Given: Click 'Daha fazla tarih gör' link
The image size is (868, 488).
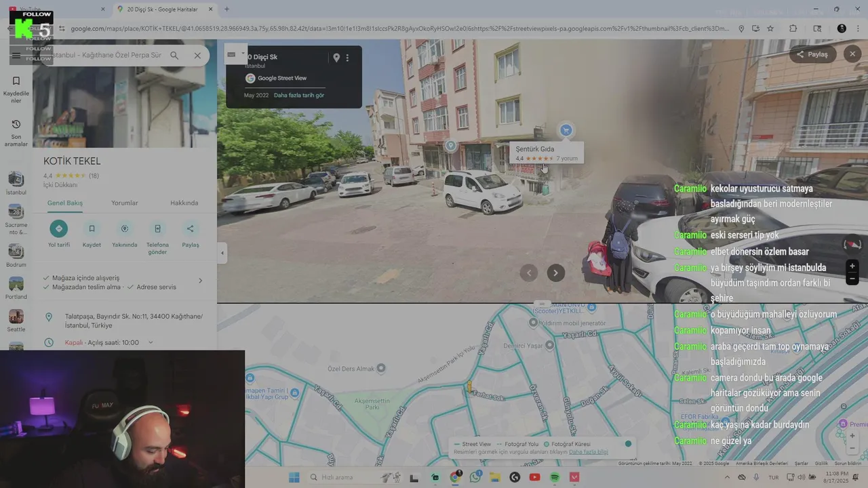Looking at the screenshot, I should coord(299,95).
